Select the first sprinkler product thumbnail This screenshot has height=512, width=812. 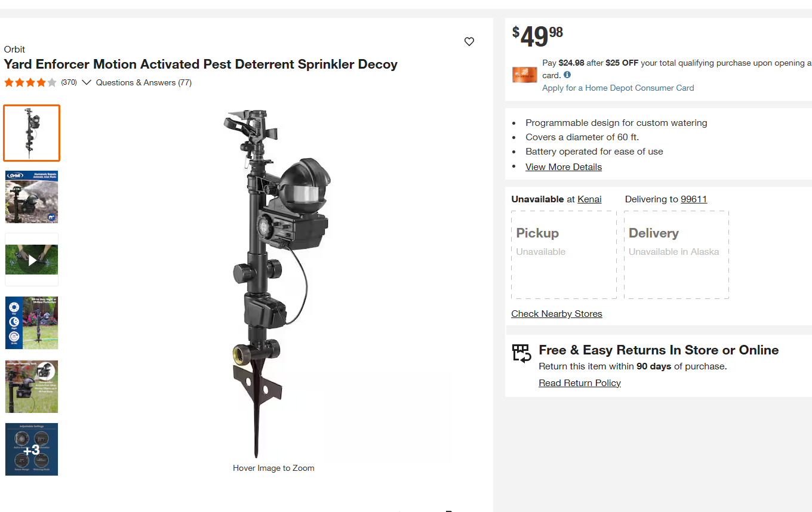[x=32, y=133]
